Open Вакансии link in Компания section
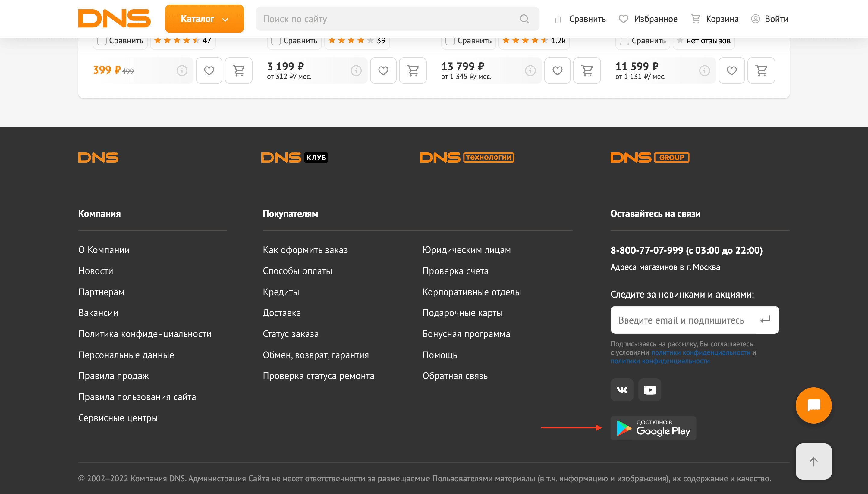Screen dimensions: 868x494 98,313
